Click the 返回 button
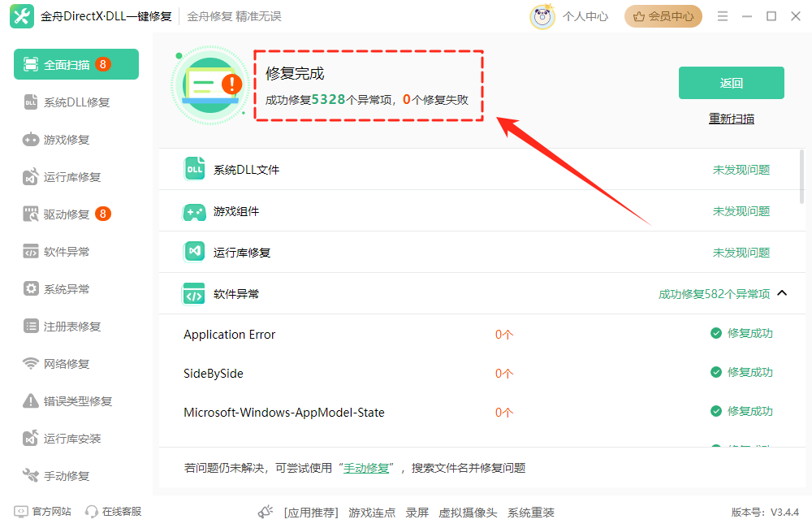Image resolution: width=812 pixels, height=528 pixels. coord(730,82)
